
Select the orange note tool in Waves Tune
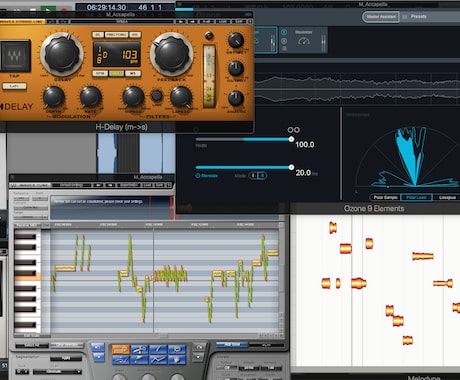tap(121, 349)
